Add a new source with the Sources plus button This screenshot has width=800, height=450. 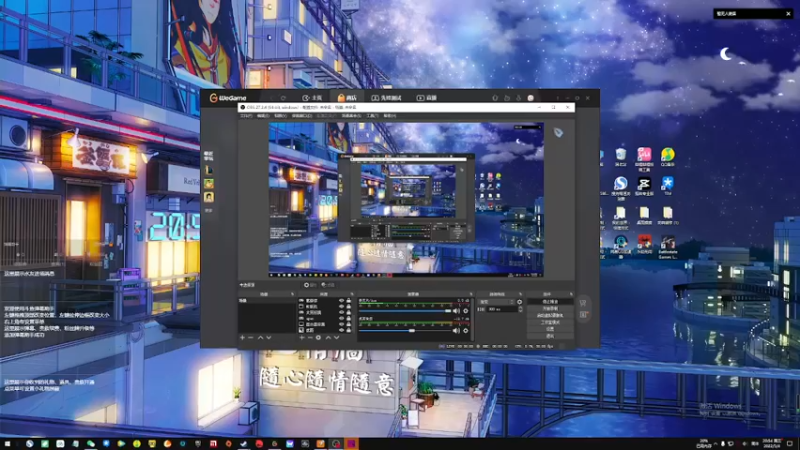point(302,338)
